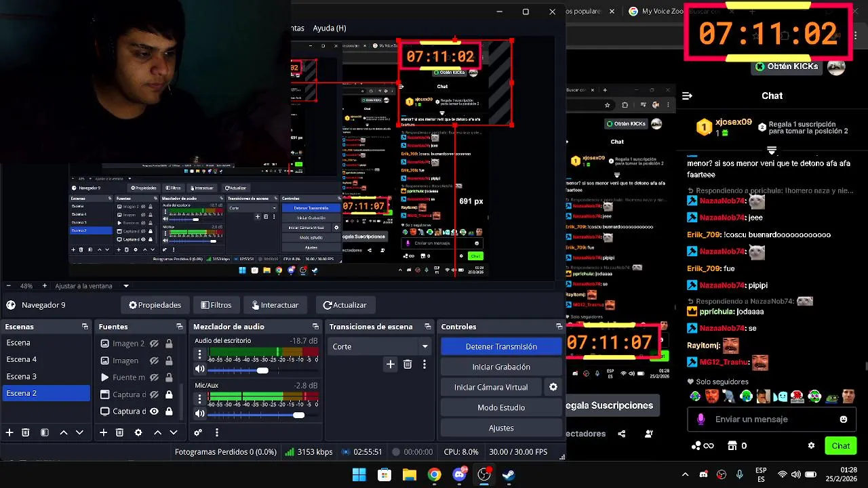Toggle lock on Imagen 2 source
This screenshot has height=488, width=868.
(169, 344)
